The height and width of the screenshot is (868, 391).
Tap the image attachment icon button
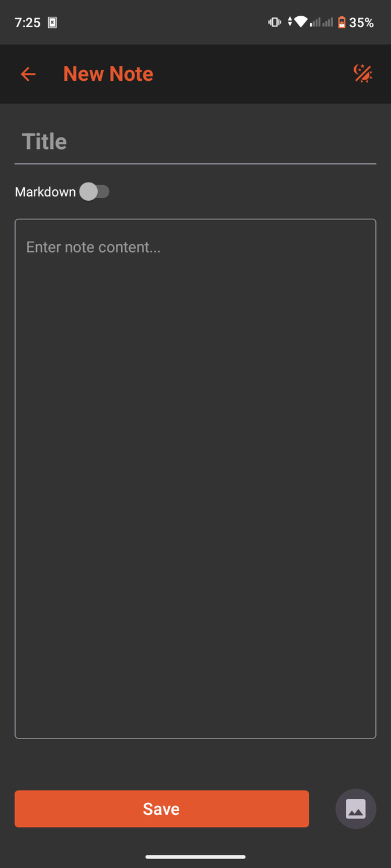356,808
